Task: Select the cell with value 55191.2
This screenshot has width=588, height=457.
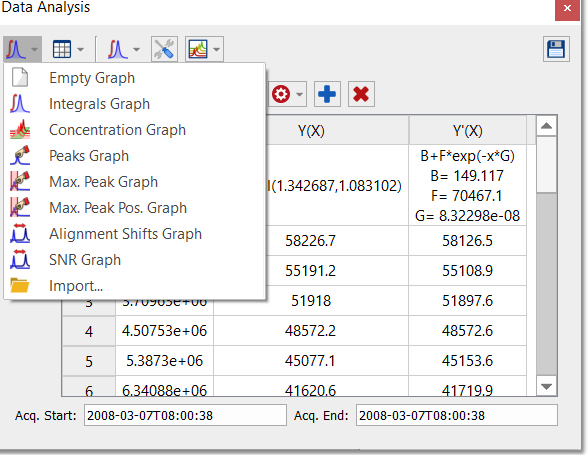Action: pyautogui.click(x=310, y=271)
